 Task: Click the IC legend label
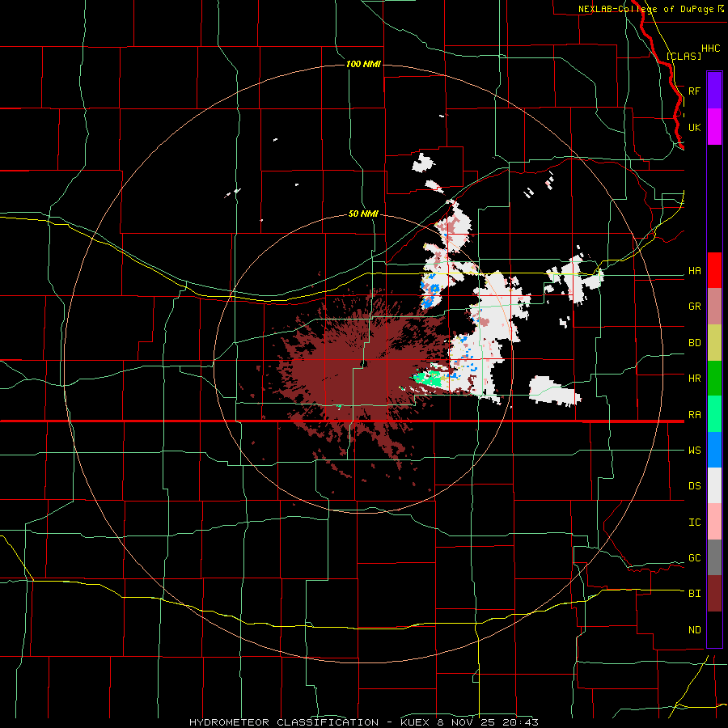(x=694, y=523)
